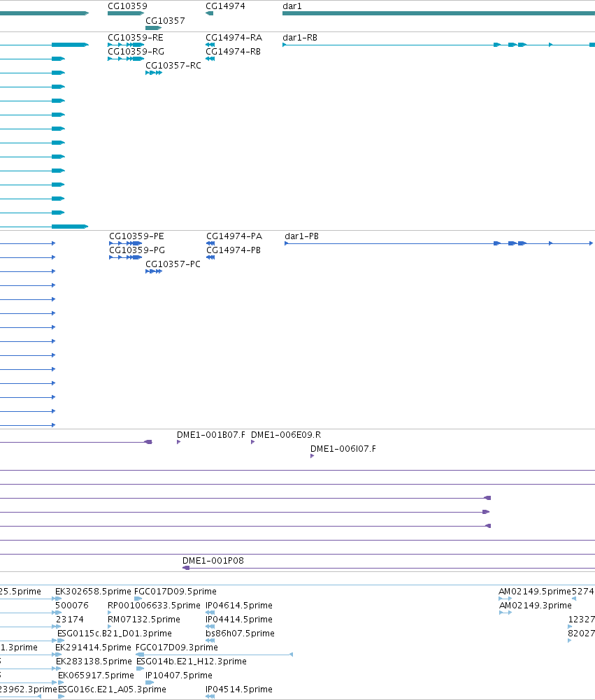595x700 pixels.
Task: Click the IP04514.5prime EST label
Action: point(239,690)
